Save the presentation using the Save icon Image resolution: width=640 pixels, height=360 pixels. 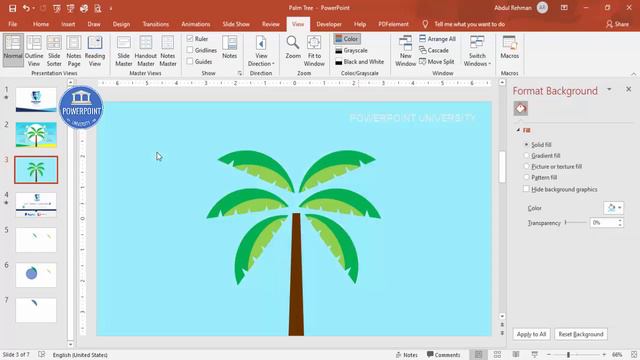12,8
